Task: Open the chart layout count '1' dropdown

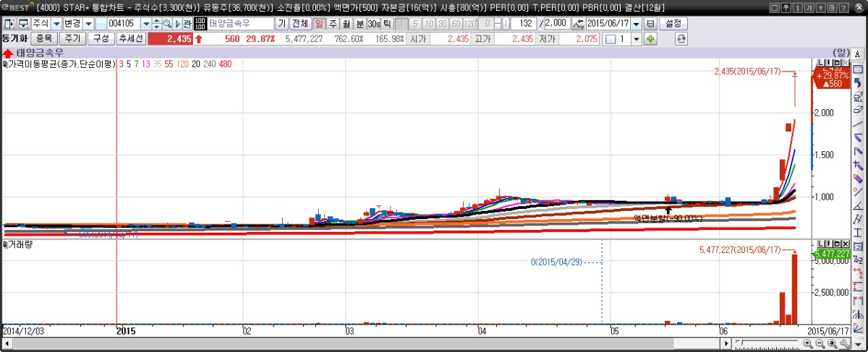Action: pyautogui.click(x=637, y=38)
